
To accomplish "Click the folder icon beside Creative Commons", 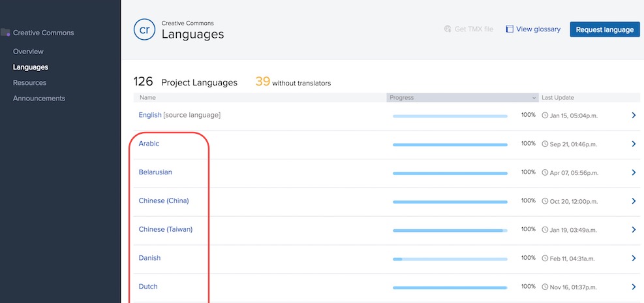I will (5, 33).
